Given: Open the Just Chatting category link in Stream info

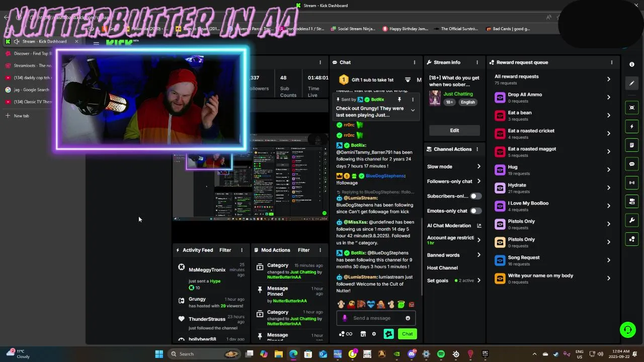Looking at the screenshot, I should pyautogui.click(x=458, y=94).
